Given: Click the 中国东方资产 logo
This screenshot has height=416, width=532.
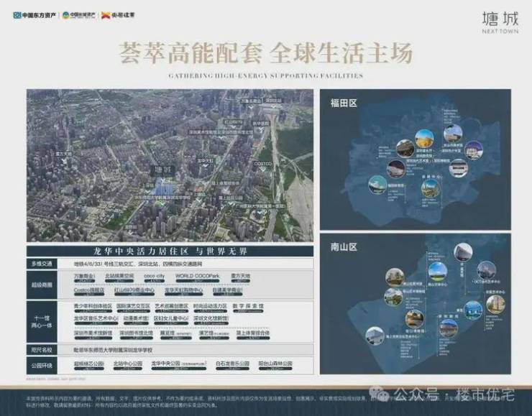Looking at the screenshot, I should tap(37, 14).
